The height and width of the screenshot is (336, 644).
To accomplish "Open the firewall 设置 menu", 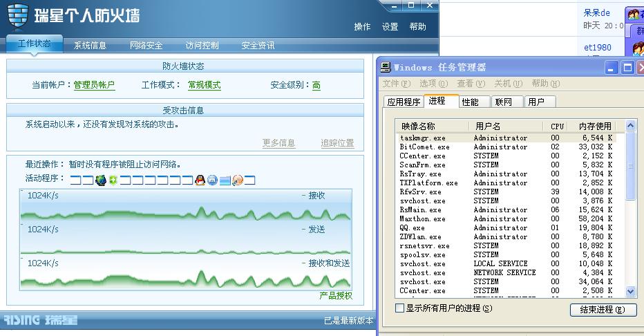I will [390, 27].
